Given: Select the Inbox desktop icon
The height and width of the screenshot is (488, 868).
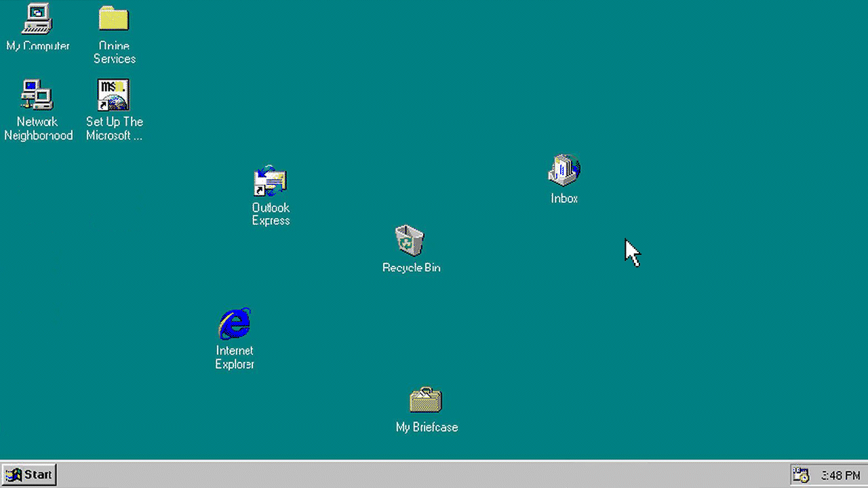Looking at the screenshot, I should pyautogui.click(x=564, y=170).
